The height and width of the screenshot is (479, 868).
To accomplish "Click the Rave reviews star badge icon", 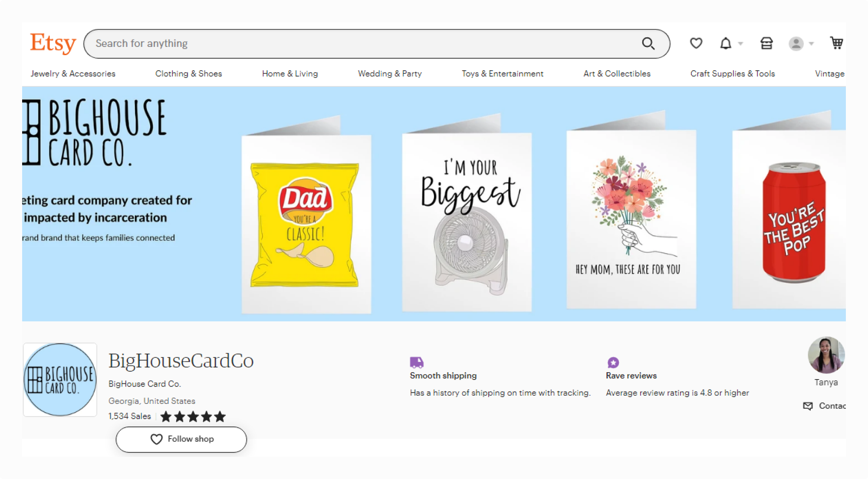I will coord(613,362).
